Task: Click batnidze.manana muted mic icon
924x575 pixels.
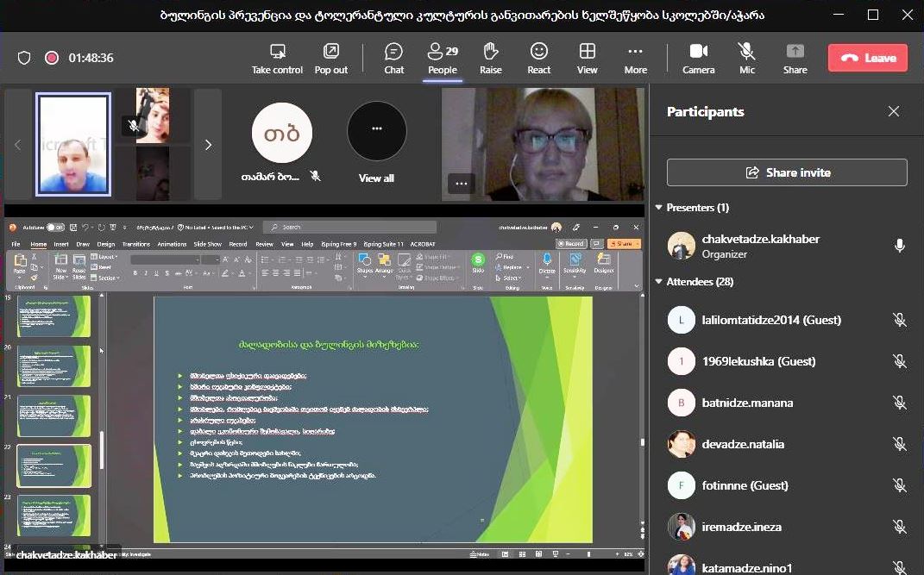Action: (x=899, y=403)
